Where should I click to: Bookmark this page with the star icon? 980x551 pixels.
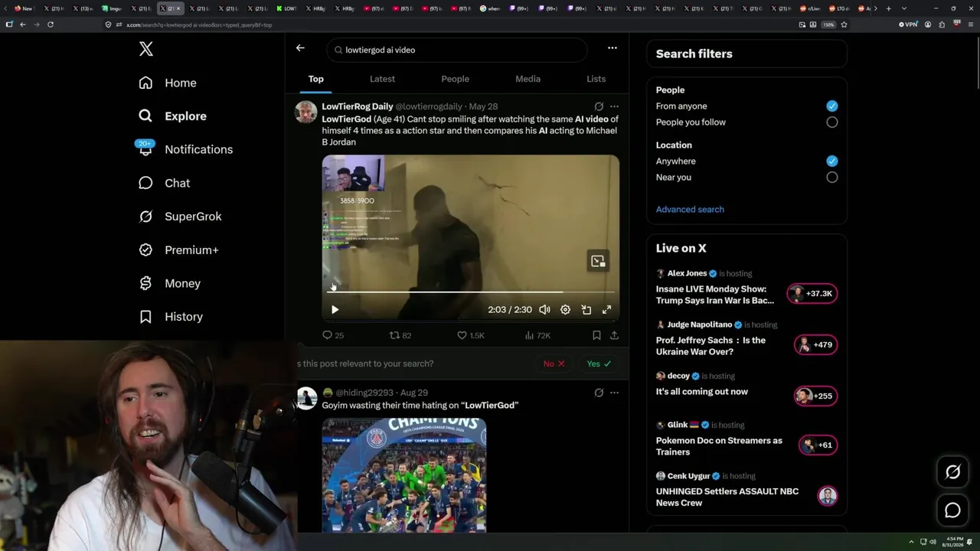[x=844, y=24]
